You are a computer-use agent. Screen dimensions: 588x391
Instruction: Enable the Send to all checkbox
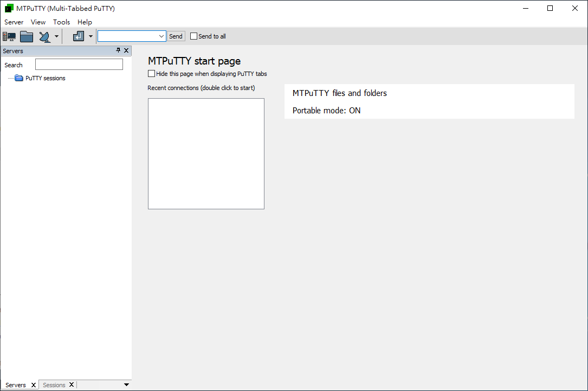pos(193,36)
